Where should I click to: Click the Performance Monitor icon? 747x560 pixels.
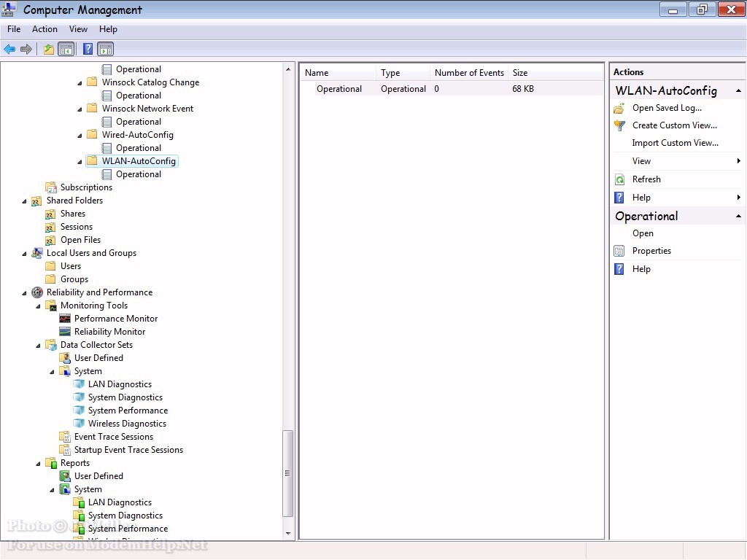coord(65,319)
